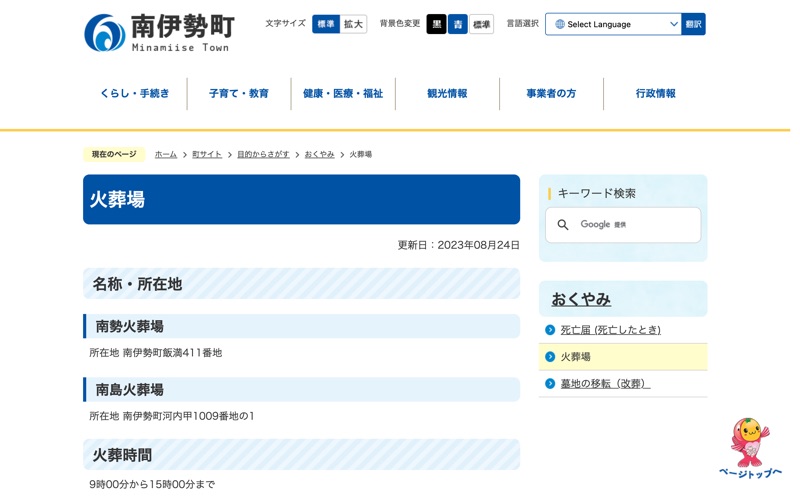
Task: Set text size to 拡大
Action: click(x=353, y=24)
